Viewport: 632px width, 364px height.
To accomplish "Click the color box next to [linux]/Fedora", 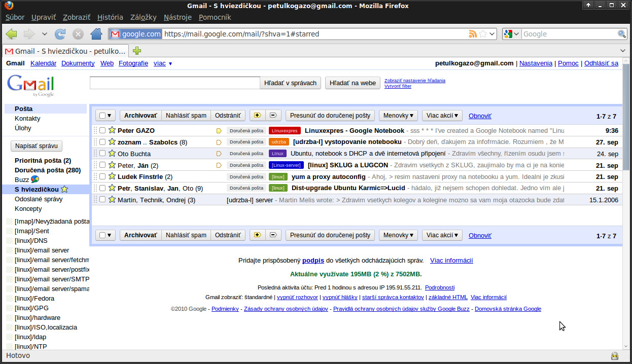I will 10,299.
